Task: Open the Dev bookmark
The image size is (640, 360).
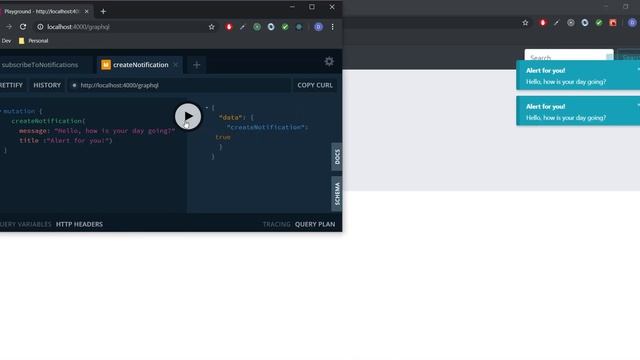Action: [6, 41]
